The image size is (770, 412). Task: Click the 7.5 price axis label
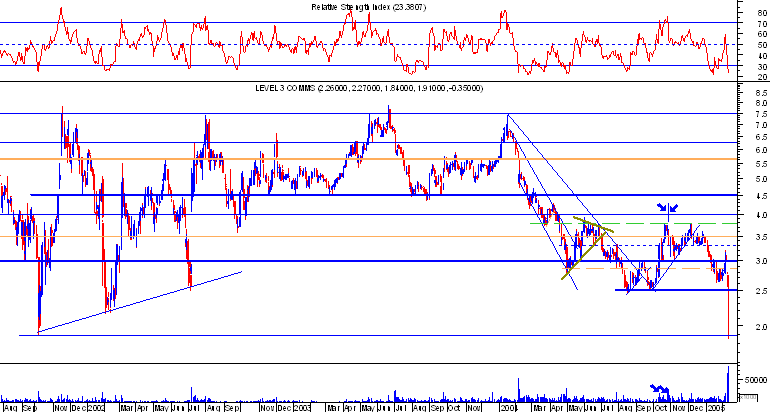click(762, 114)
